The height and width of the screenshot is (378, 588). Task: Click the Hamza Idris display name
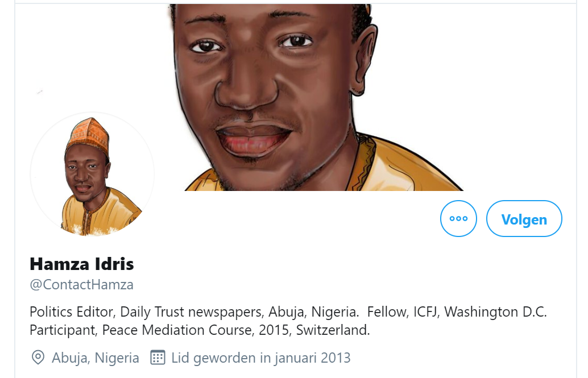(x=82, y=264)
